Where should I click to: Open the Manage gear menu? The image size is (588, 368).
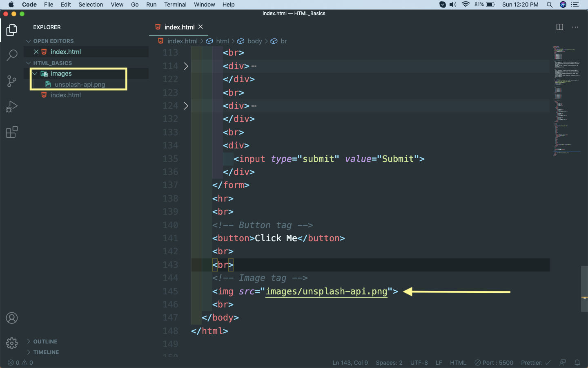click(x=12, y=343)
